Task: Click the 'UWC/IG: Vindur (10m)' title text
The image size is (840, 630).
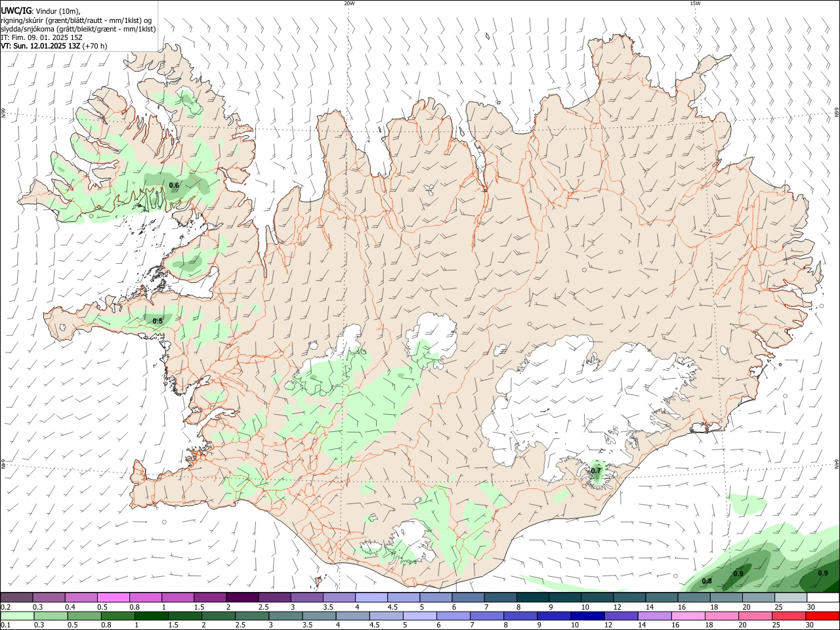Action: (41, 11)
